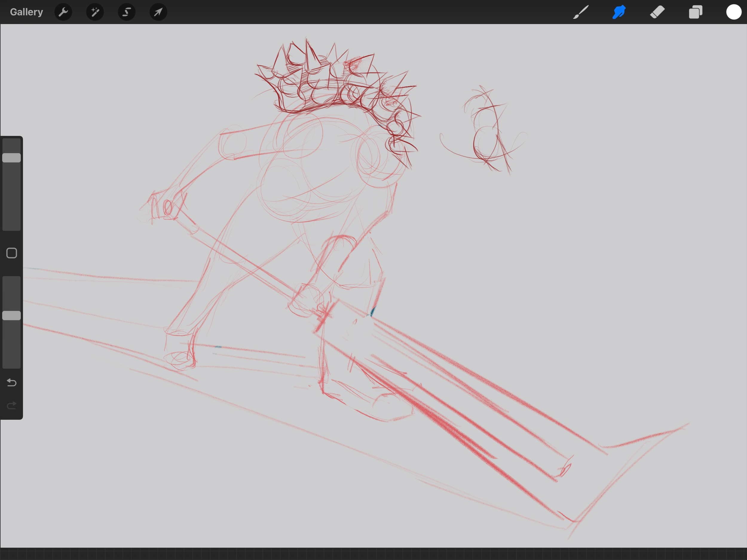Select the Paint brush tool

coord(581,12)
